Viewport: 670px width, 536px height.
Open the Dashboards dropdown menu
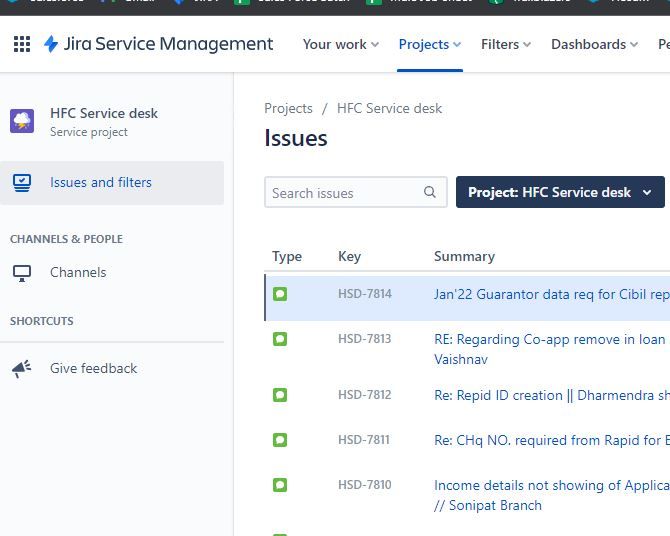[594, 44]
